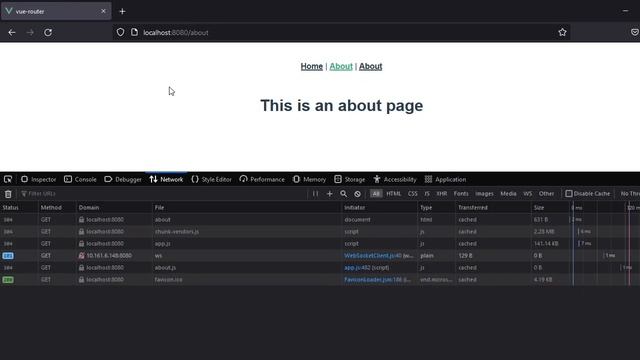This screenshot has height=360, width=640.
Task: Switch to the Memory panel
Action: click(309, 180)
